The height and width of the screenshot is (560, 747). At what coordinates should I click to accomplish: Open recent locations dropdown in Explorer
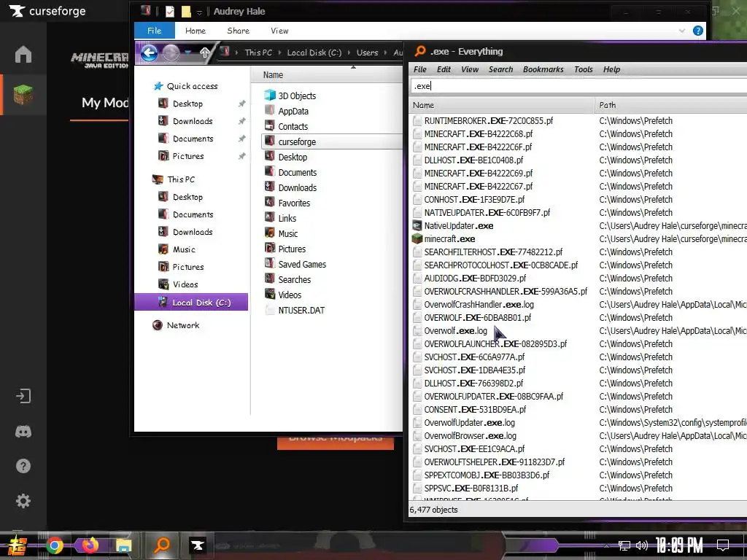(x=188, y=52)
